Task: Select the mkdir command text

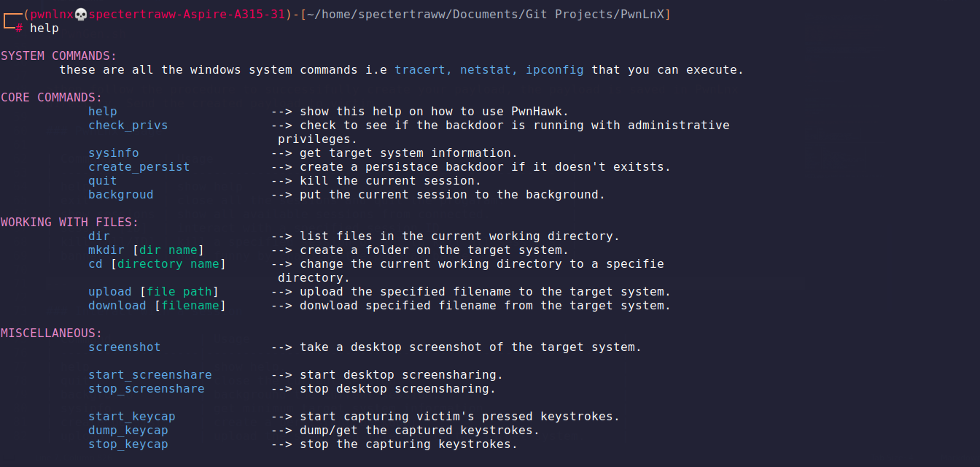Action: coord(106,250)
